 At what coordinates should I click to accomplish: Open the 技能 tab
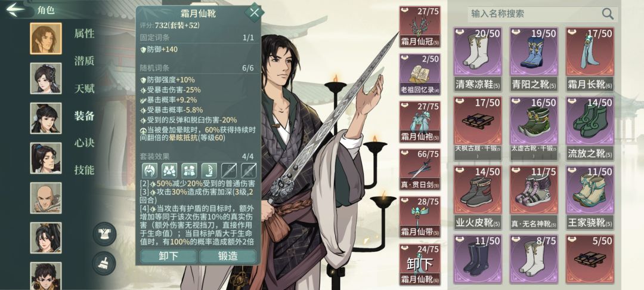click(84, 169)
